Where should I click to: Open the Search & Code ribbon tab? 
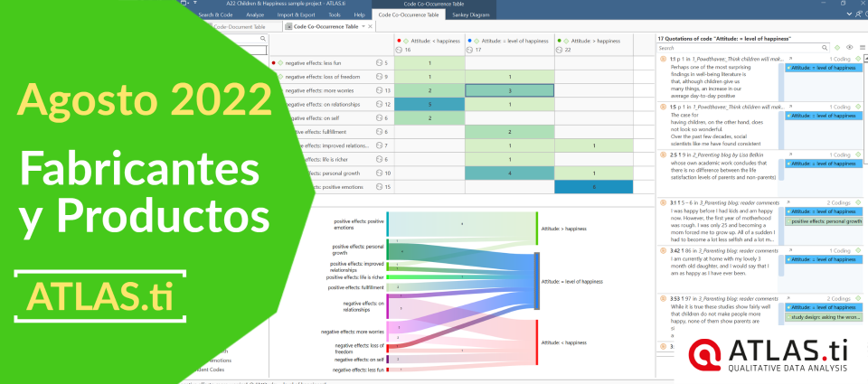tap(215, 15)
